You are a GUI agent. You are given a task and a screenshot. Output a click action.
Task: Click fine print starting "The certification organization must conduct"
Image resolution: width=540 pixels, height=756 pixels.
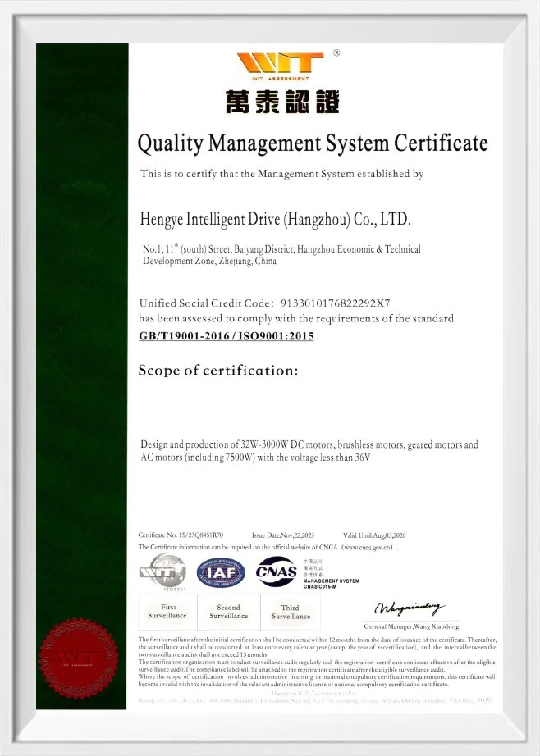[x=317, y=666]
